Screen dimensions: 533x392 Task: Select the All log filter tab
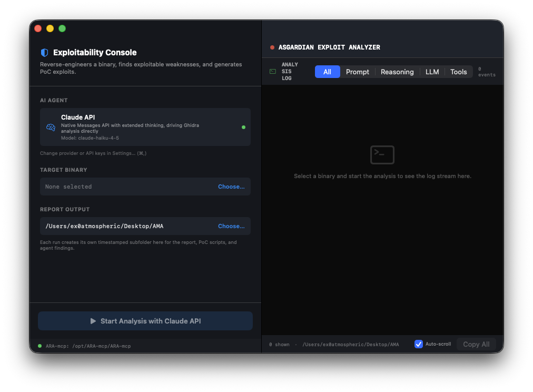(328, 72)
